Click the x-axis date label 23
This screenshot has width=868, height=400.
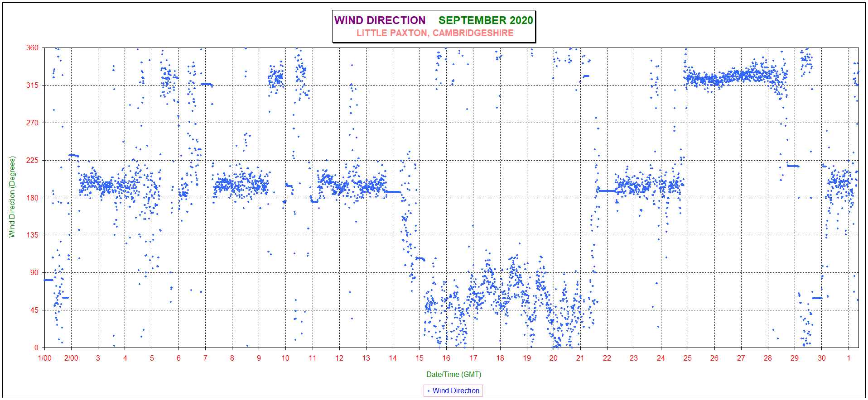[634, 358]
